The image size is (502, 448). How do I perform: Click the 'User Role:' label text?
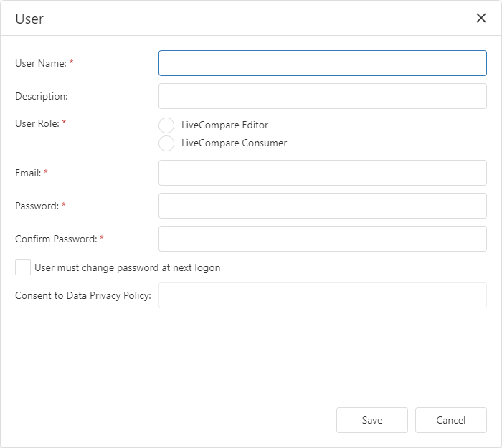click(37, 123)
